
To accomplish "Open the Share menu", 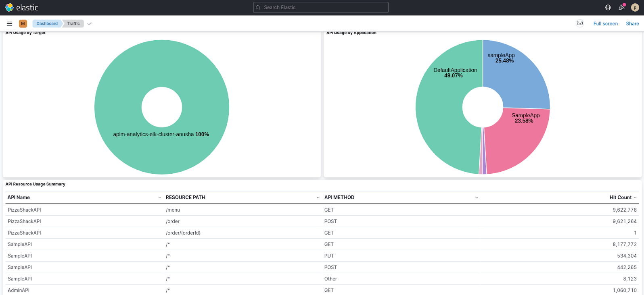I will tap(632, 24).
